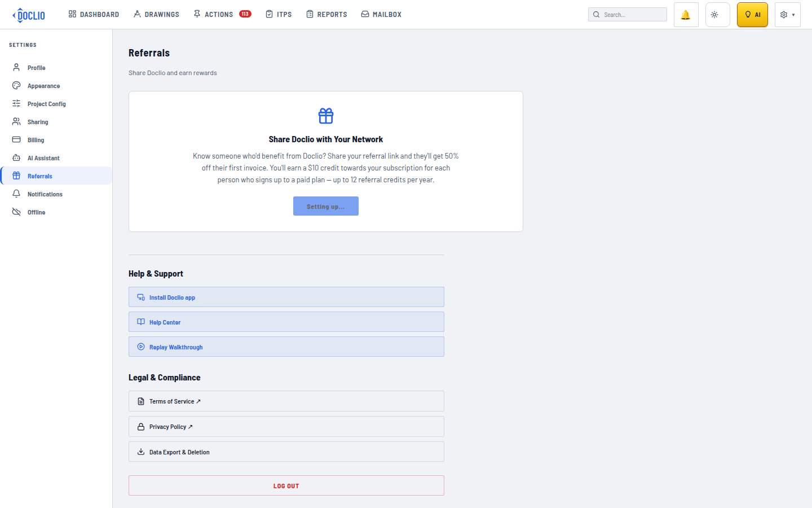
Task: Click the Help & Support heading
Action: [x=156, y=274]
